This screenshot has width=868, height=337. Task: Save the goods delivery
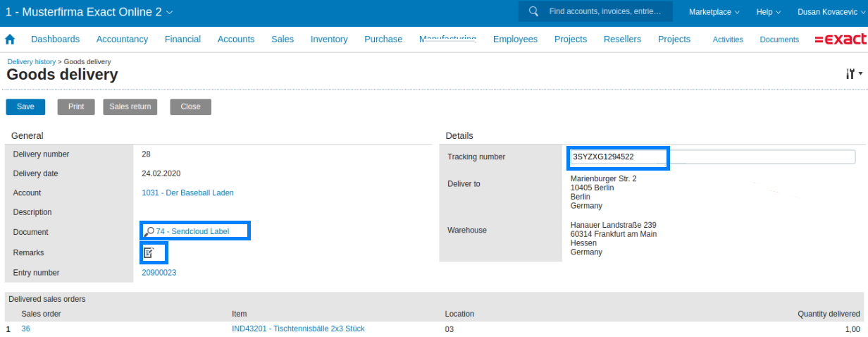(x=25, y=106)
